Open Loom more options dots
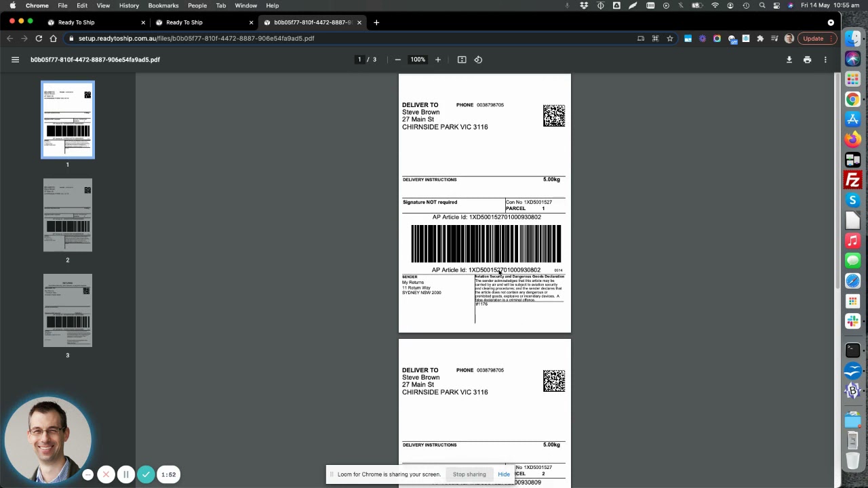This screenshot has height=488, width=868. point(87,474)
